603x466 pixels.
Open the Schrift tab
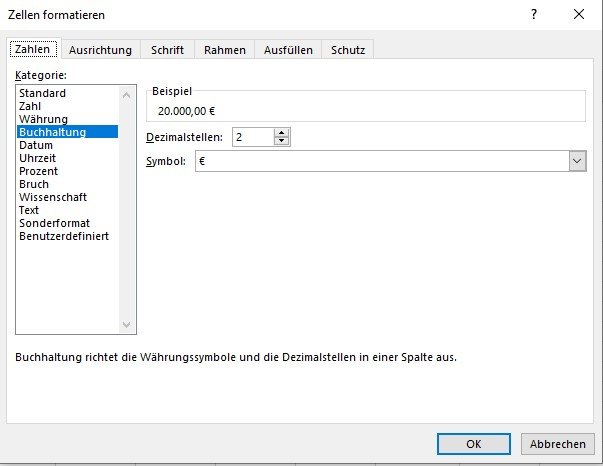pyautogui.click(x=167, y=50)
